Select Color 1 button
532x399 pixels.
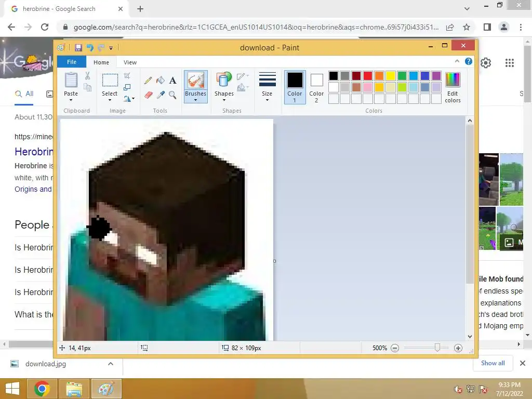tap(295, 87)
